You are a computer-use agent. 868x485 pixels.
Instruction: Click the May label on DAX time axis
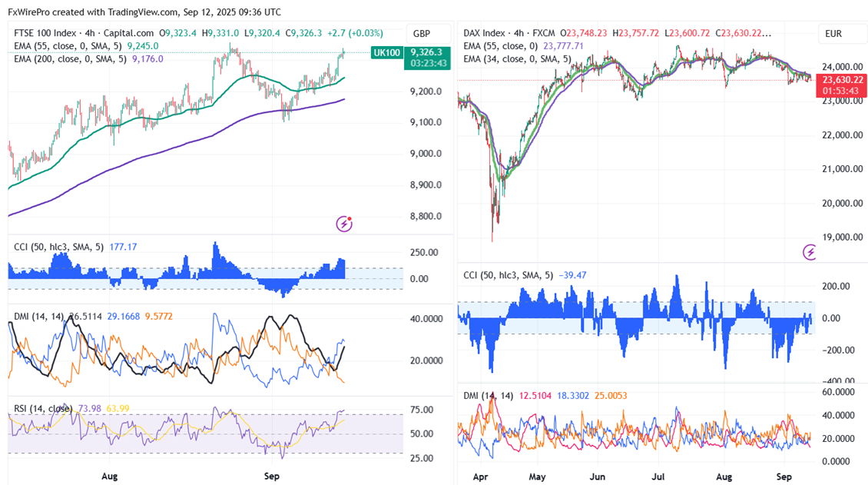(537, 477)
